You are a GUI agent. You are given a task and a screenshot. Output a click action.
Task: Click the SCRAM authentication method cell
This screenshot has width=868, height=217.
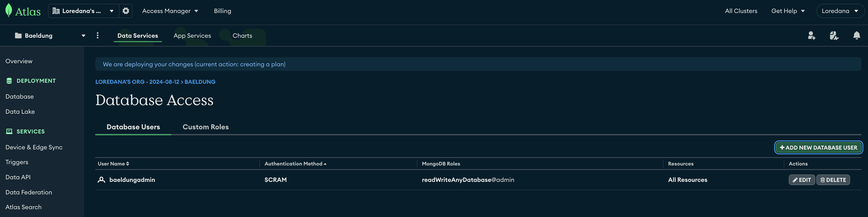(275, 180)
